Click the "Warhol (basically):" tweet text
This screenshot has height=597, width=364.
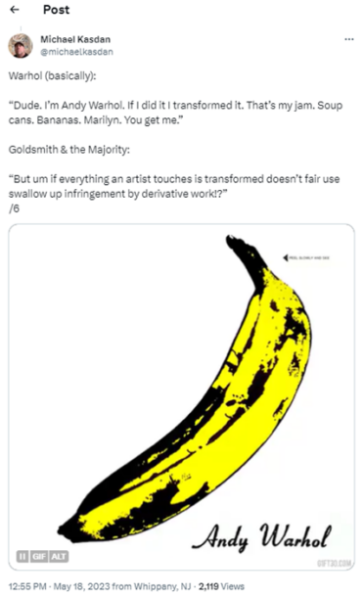click(x=53, y=75)
